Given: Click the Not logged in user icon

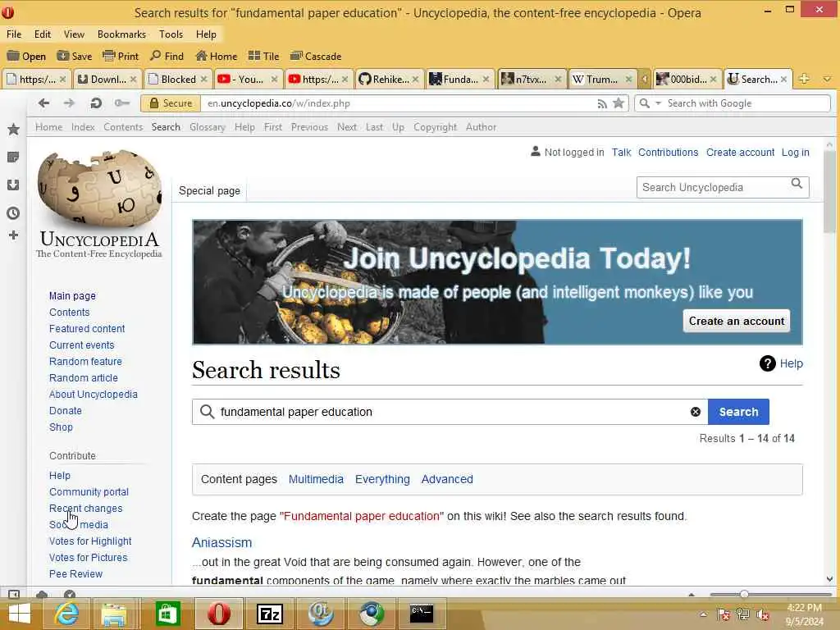Looking at the screenshot, I should [x=535, y=152].
